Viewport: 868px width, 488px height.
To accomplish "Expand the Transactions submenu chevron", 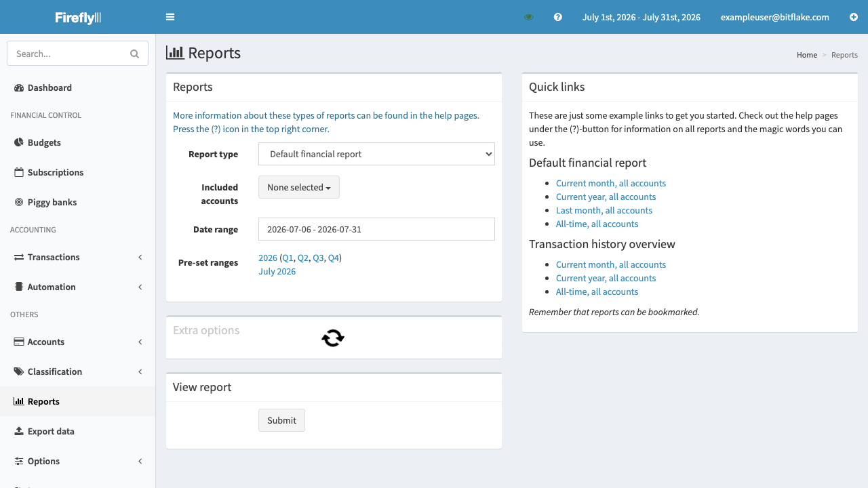I will 140,257.
